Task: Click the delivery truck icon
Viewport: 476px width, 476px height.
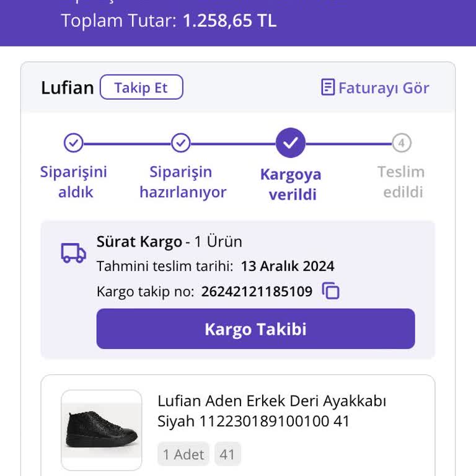Action: (x=73, y=253)
